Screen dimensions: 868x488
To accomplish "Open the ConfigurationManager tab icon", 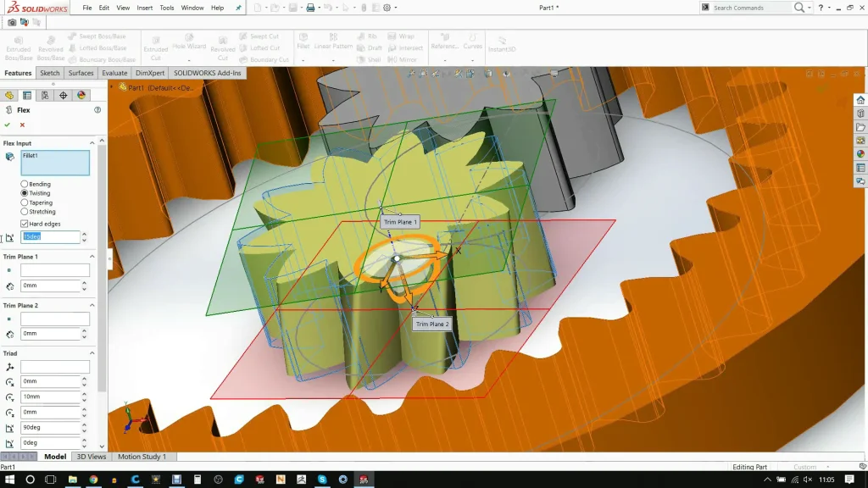I will [x=45, y=96].
